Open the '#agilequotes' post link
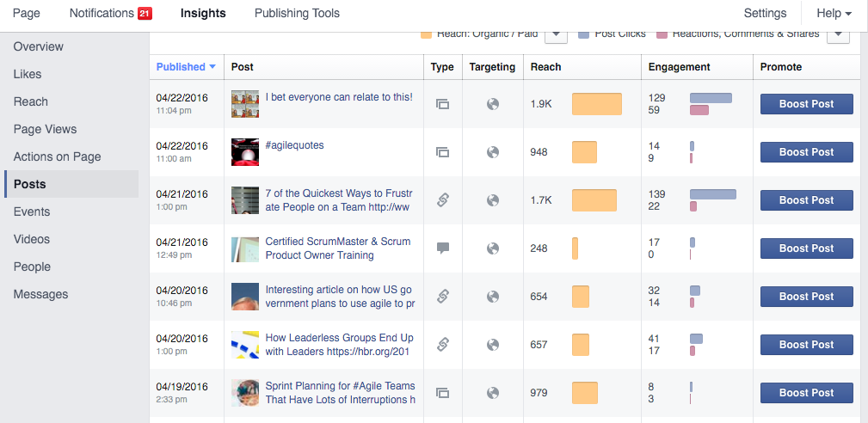This screenshot has height=423, width=868. coord(294,145)
